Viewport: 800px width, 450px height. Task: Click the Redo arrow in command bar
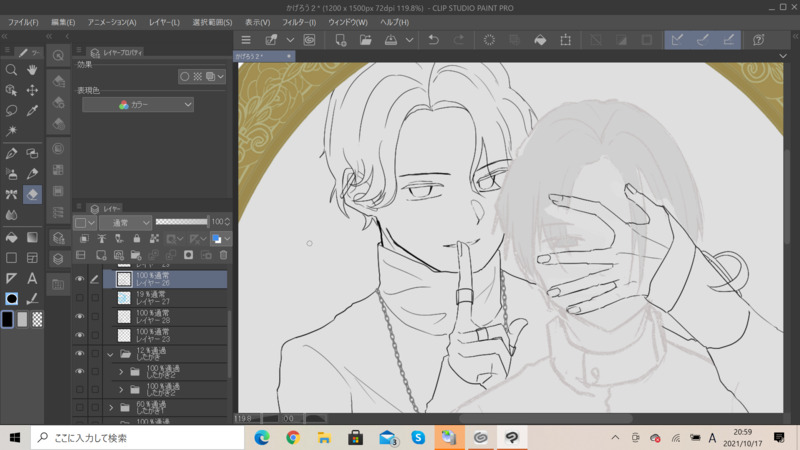point(459,40)
